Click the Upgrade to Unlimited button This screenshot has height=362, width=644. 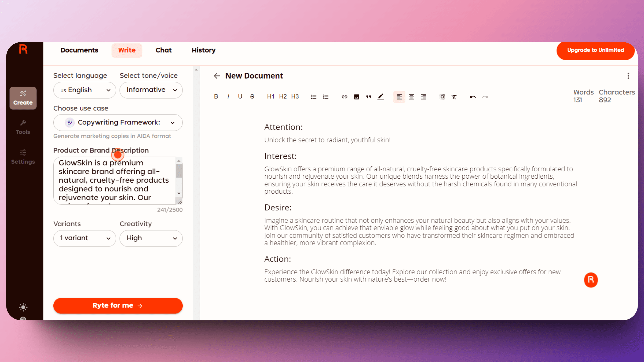pyautogui.click(x=595, y=50)
